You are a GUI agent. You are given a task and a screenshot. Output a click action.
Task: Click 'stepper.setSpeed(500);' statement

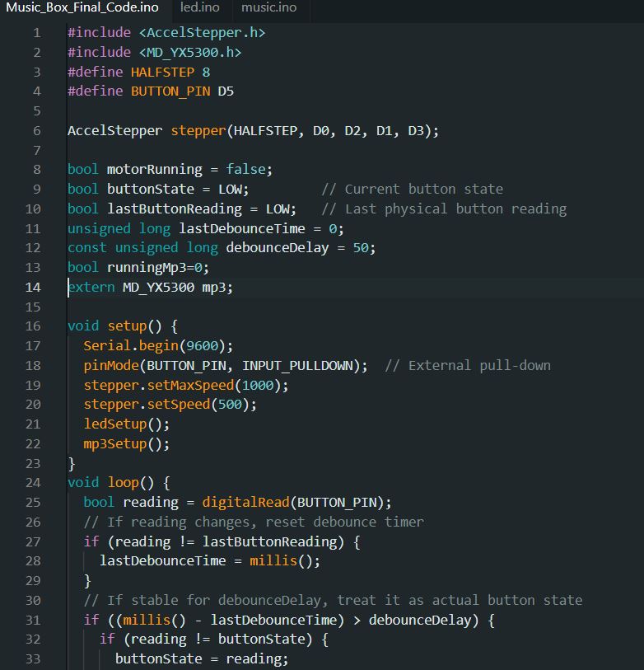point(170,405)
